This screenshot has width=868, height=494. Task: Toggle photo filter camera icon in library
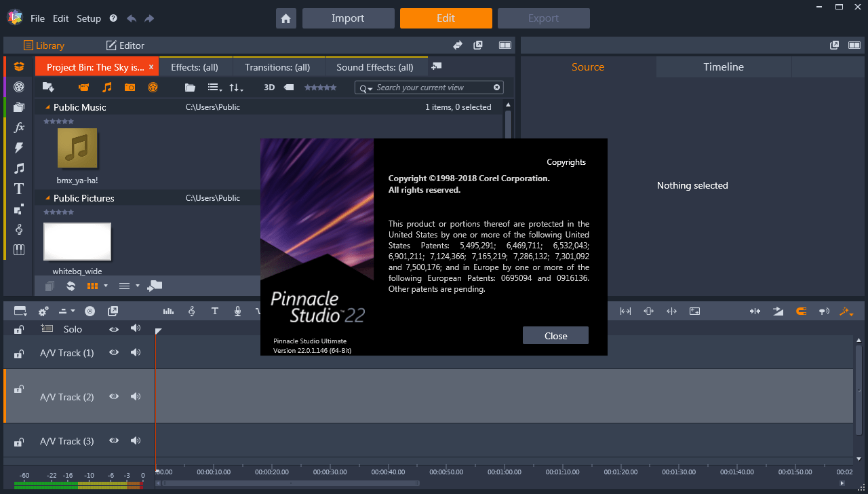(130, 87)
